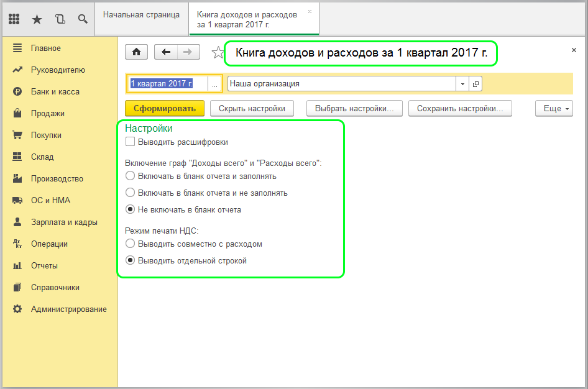
Task: Click the Скрыть настройки button
Action: tap(252, 108)
